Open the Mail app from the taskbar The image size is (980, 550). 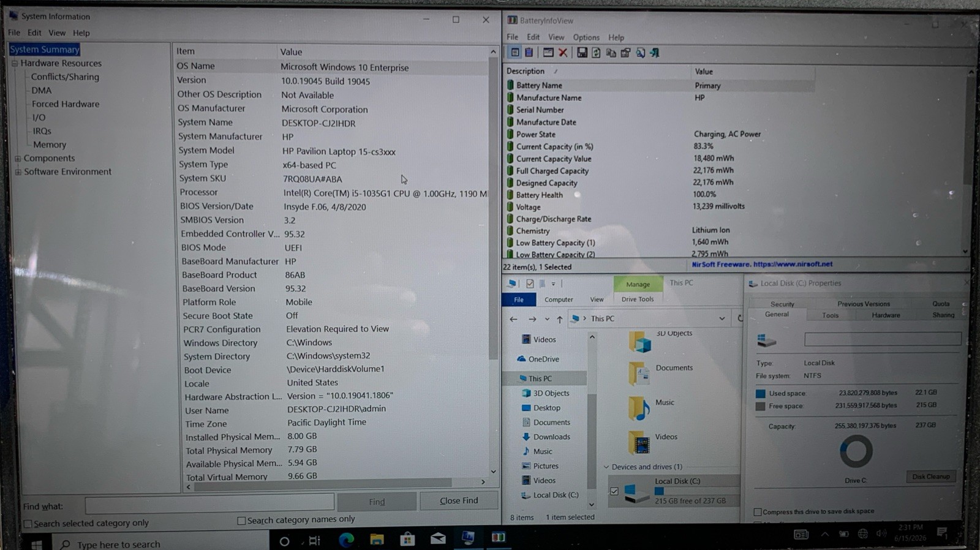[x=438, y=539]
